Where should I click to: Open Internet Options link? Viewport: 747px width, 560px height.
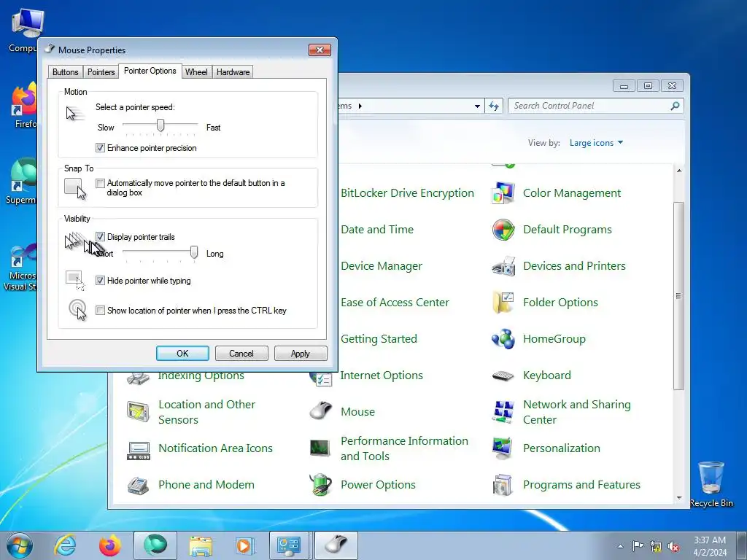[x=382, y=376]
